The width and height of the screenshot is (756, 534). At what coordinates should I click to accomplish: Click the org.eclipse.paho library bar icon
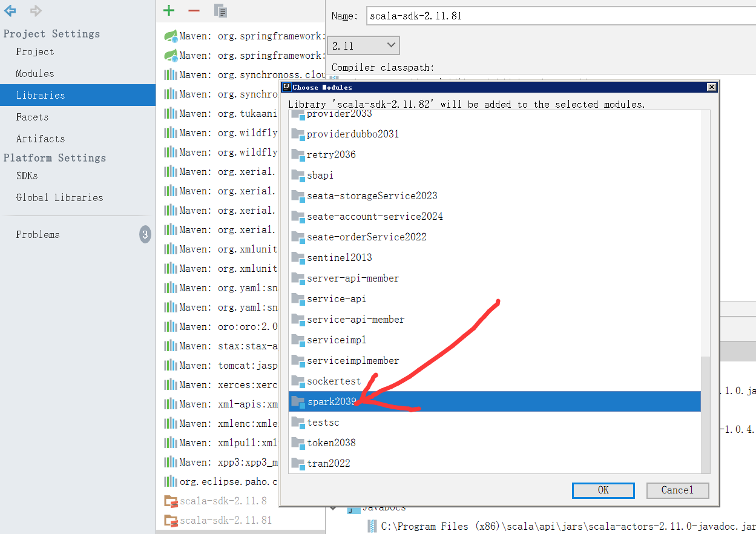(x=171, y=482)
